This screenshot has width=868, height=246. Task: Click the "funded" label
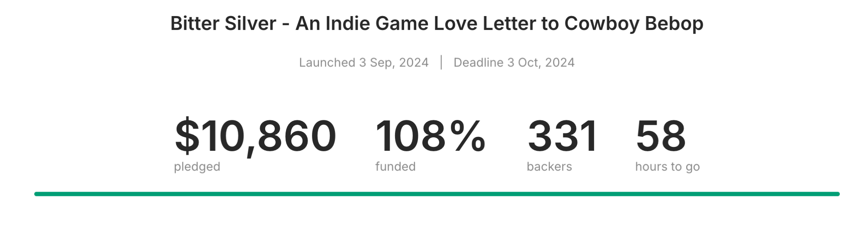coord(395,166)
